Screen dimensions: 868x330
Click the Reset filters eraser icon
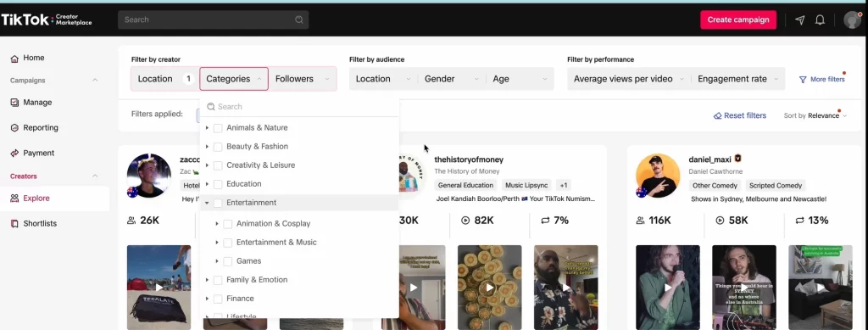(717, 115)
